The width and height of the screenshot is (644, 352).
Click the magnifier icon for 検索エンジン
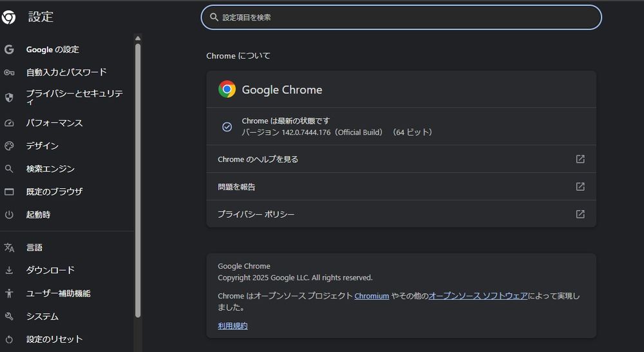pos(9,169)
